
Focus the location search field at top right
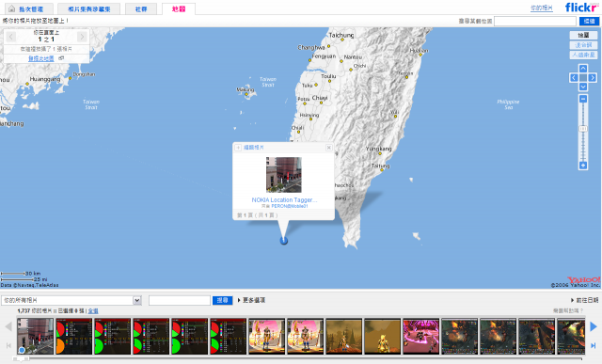tap(535, 21)
